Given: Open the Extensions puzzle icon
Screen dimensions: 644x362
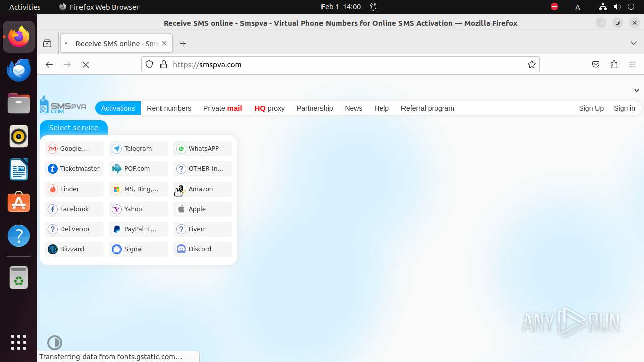Looking at the screenshot, I should (614, 64).
